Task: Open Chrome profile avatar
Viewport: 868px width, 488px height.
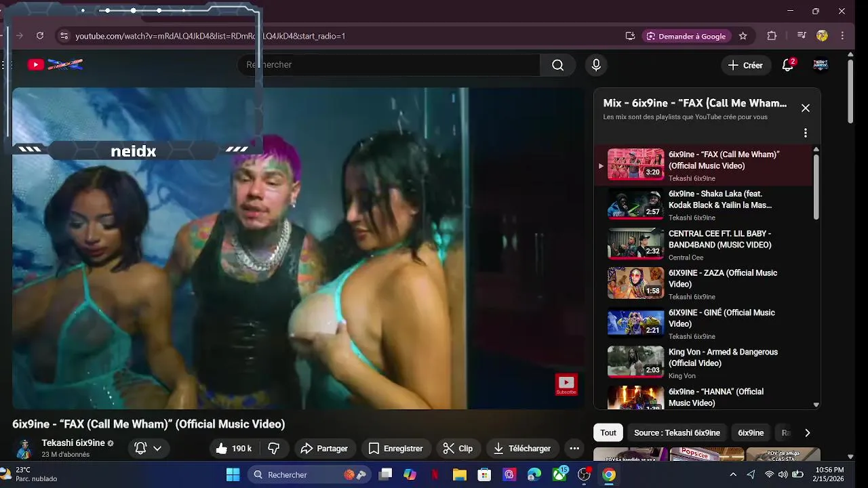Action: point(822,36)
